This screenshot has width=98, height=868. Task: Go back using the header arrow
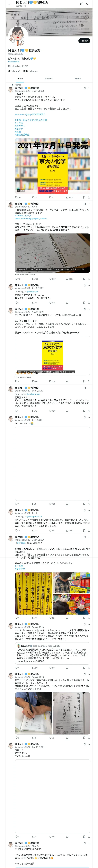click(x=9, y=4)
